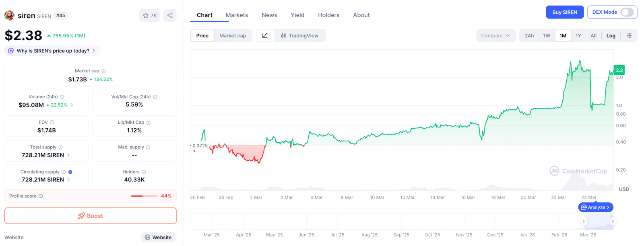644x246 pixels.
Task: Click the 40.33K holders value
Action: pos(134,180)
